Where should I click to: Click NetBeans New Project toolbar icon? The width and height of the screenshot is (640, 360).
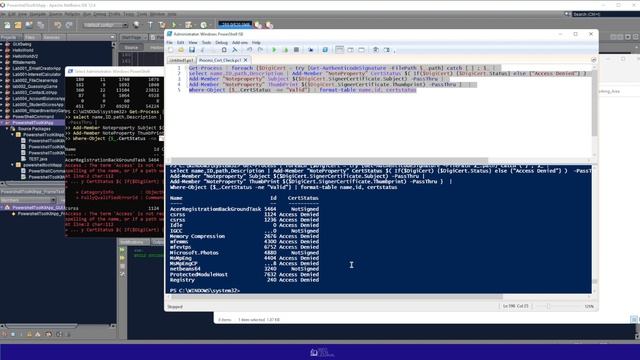tap(18, 25)
